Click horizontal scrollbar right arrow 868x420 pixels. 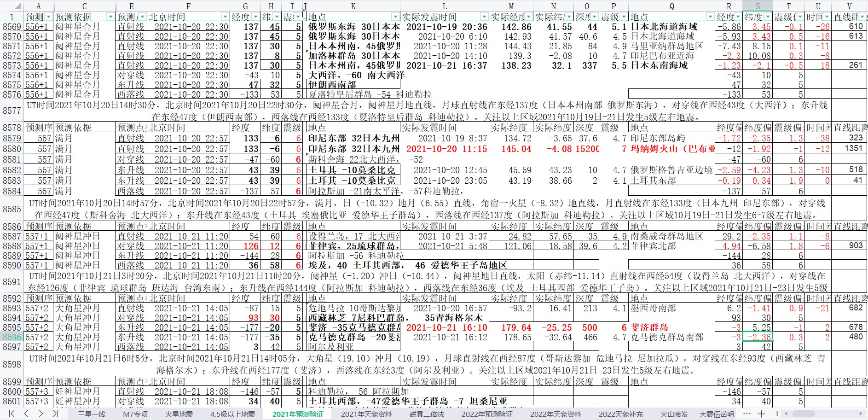coord(861,414)
